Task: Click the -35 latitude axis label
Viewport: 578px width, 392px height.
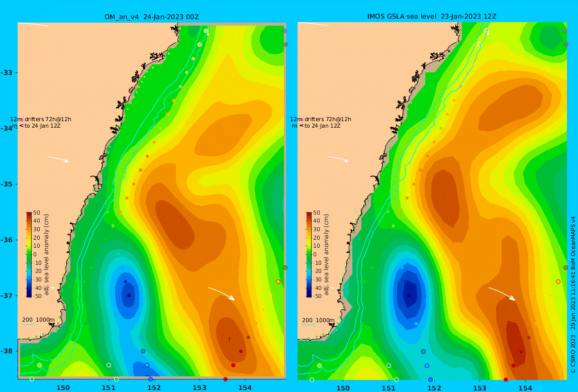Action: point(7,184)
